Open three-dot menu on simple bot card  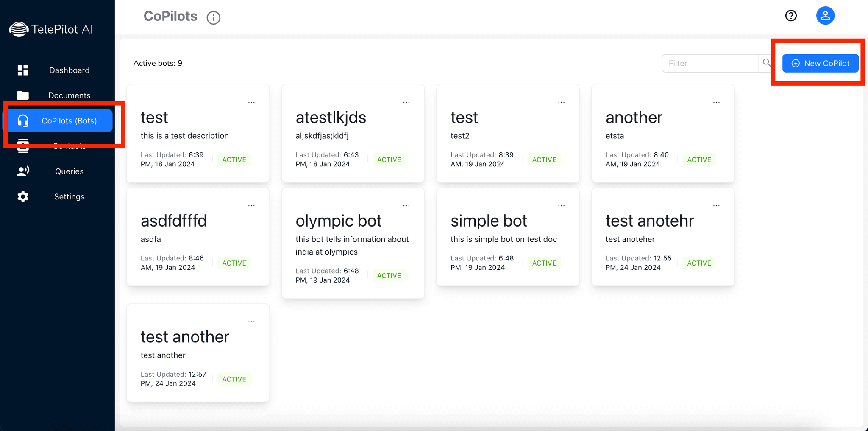point(561,206)
